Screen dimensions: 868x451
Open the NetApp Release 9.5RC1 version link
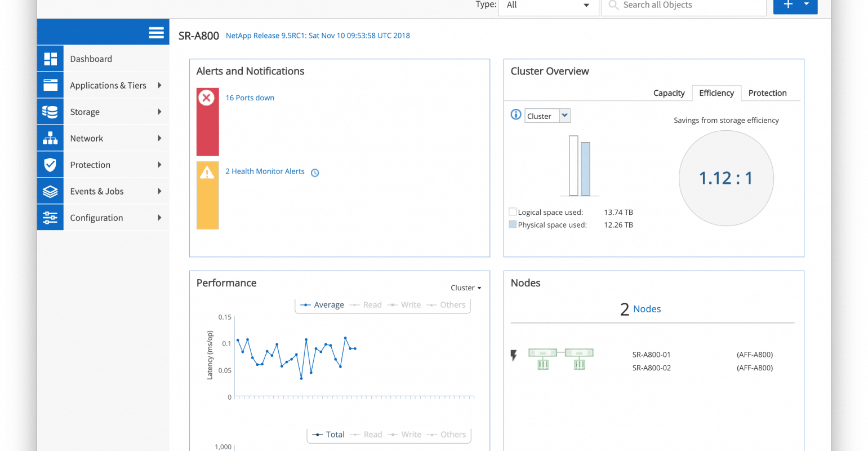click(x=318, y=36)
